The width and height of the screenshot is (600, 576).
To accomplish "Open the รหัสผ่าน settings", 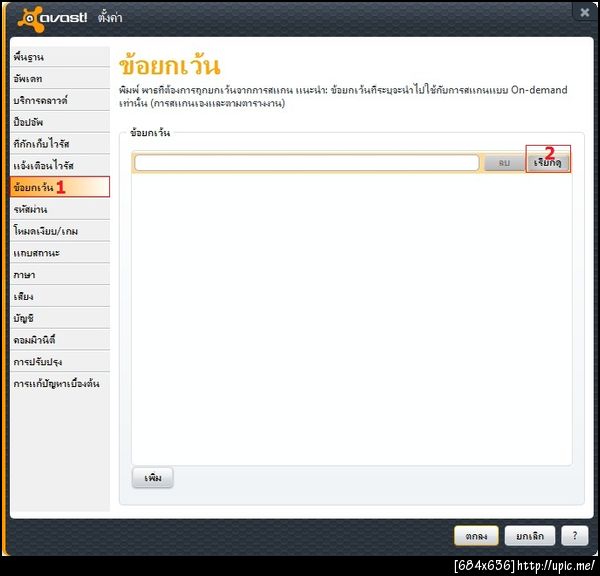I will (x=60, y=209).
